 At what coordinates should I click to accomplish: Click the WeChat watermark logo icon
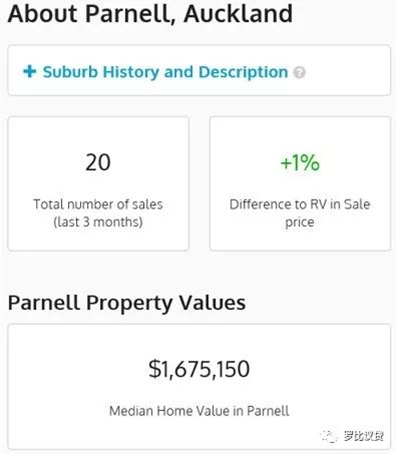329,435
